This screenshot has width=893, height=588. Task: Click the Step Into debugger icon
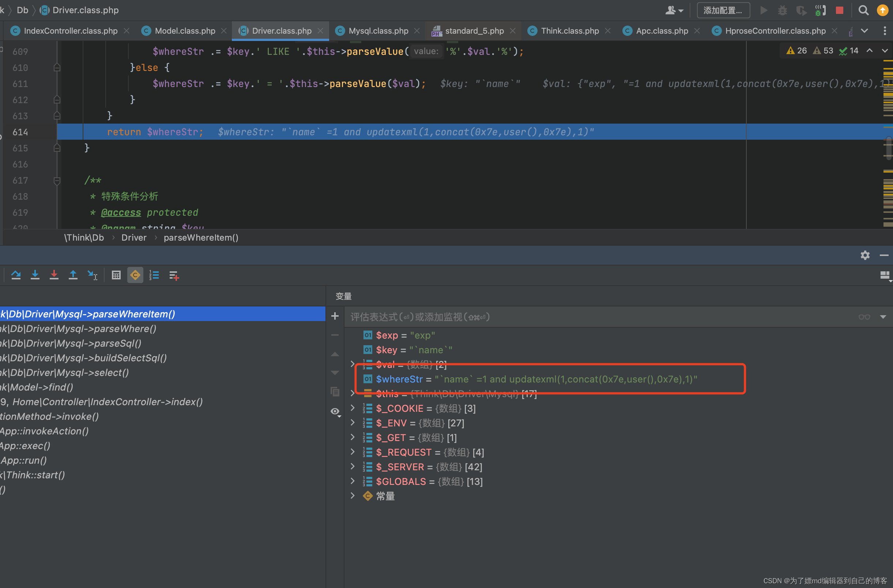pos(35,275)
